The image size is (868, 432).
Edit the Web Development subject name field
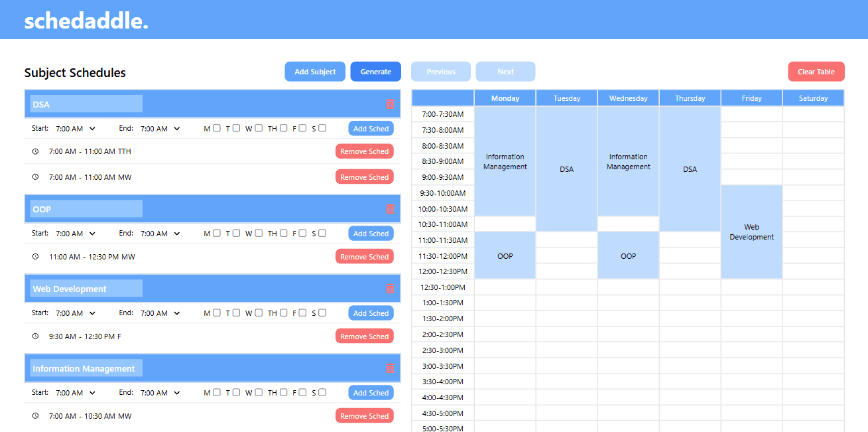tap(86, 289)
